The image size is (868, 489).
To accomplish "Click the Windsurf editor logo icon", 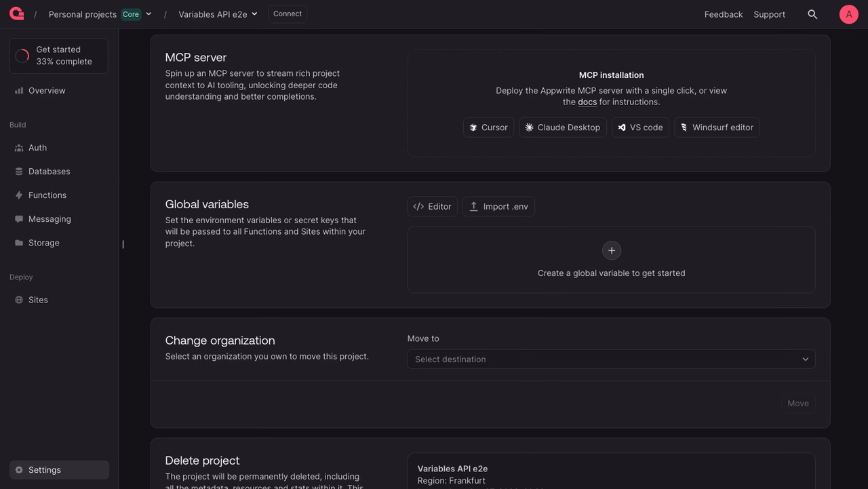I will 684,128.
